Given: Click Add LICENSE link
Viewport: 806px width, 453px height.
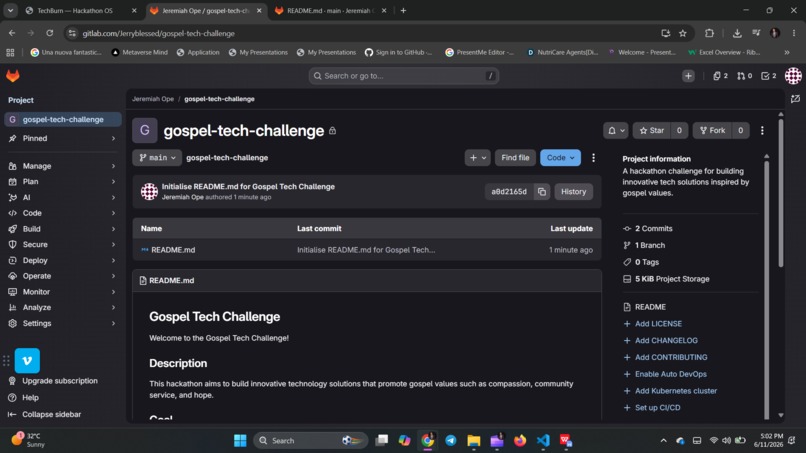Looking at the screenshot, I should pos(658,324).
